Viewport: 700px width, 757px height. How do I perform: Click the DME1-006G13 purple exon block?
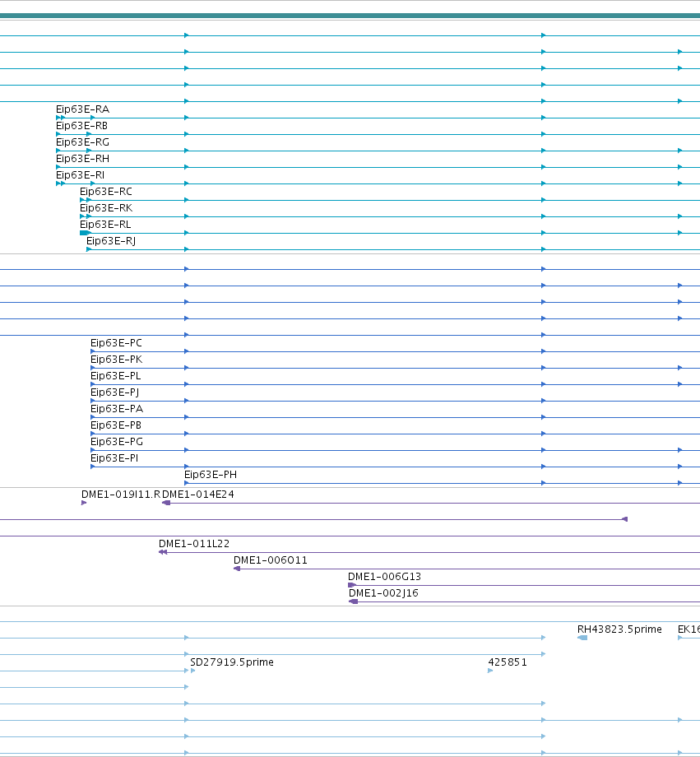(352, 585)
